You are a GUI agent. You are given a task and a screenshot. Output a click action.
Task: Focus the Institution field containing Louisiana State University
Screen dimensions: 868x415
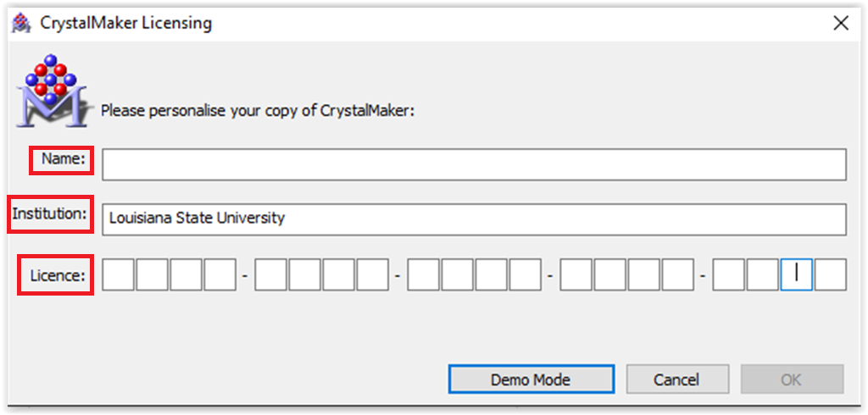pyautogui.click(x=474, y=219)
